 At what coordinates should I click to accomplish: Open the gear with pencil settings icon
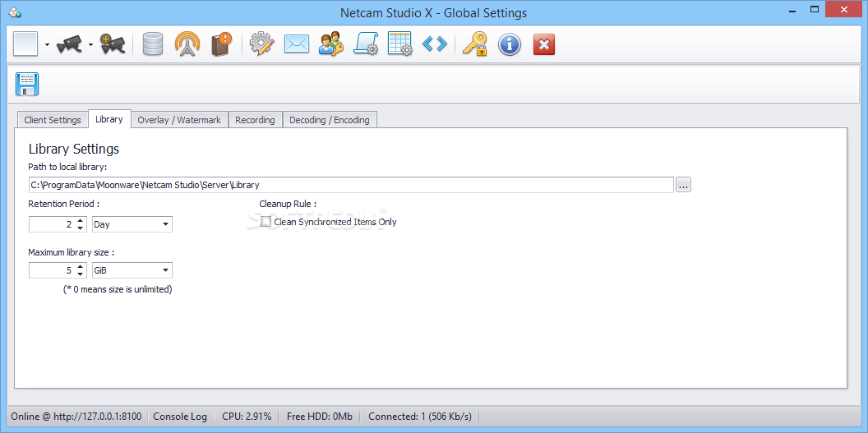(262, 44)
